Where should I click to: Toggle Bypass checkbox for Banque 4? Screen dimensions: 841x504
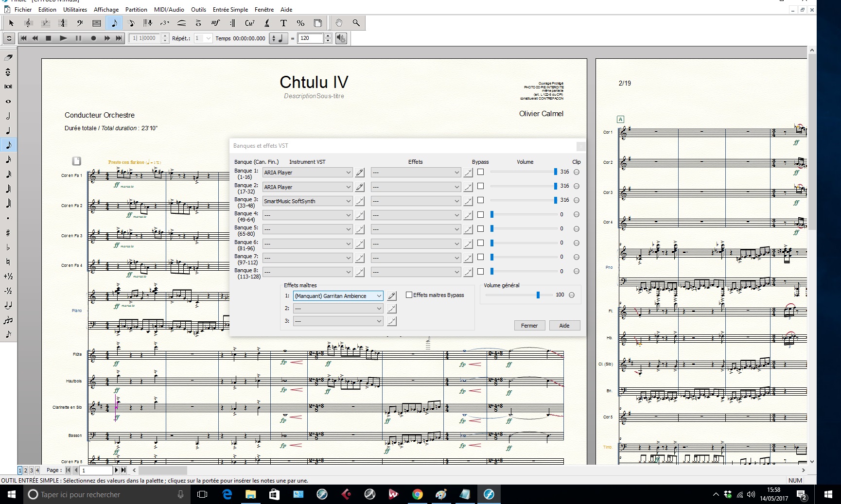pyautogui.click(x=481, y=215)
